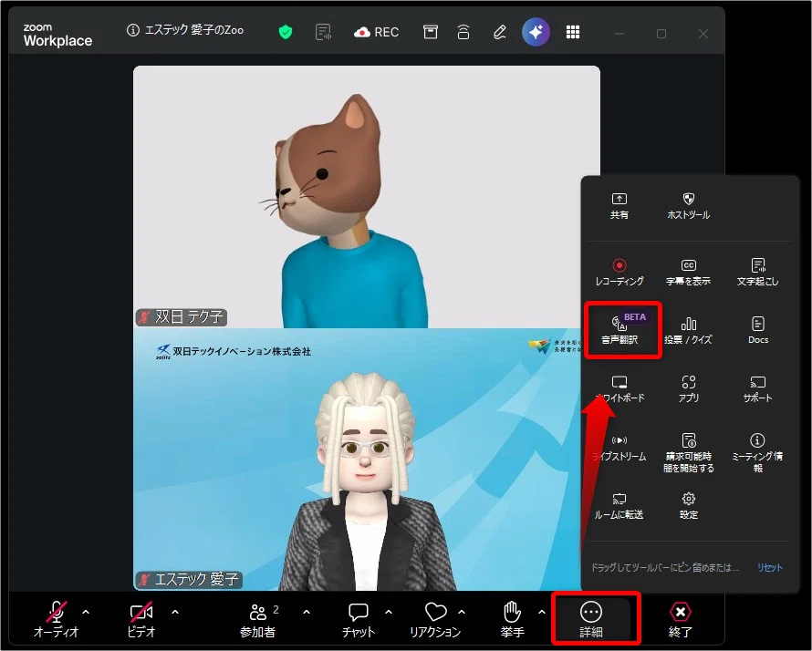Unmute via the オーディオ microphone button
Screen dimensions: 812x651
[x=56, y=620]
